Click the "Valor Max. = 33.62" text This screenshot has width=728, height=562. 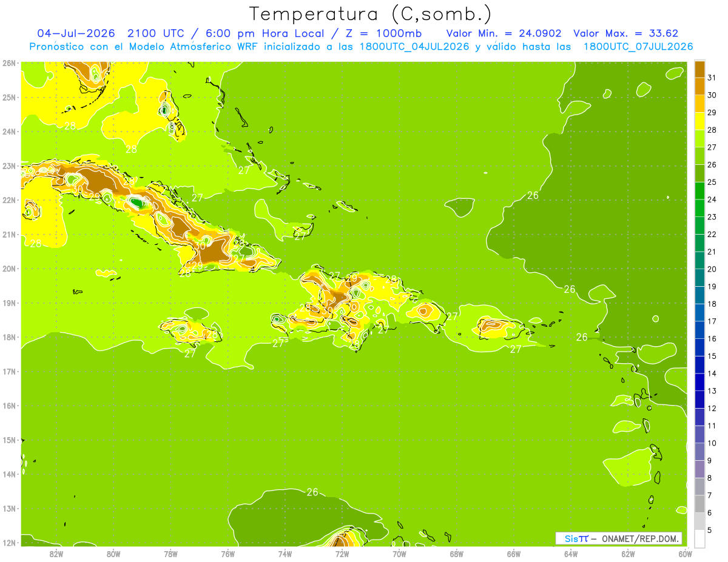click(x=625, y=33)
